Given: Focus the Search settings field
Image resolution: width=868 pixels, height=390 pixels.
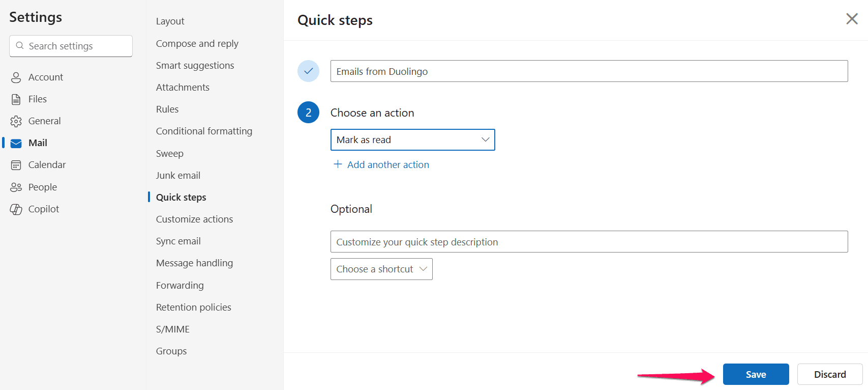Looking at the screenshot, I should pyautogui.click(x=71, y=46).
